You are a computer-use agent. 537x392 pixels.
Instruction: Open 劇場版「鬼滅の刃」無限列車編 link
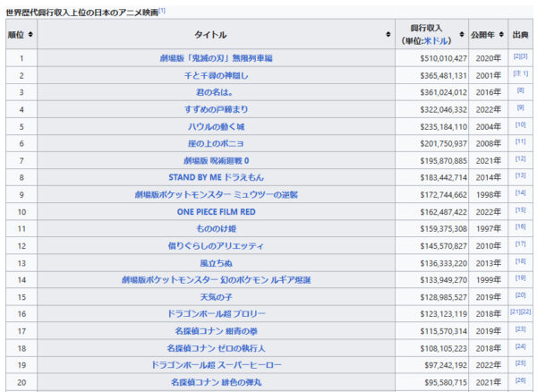click(x=216, y=58)
